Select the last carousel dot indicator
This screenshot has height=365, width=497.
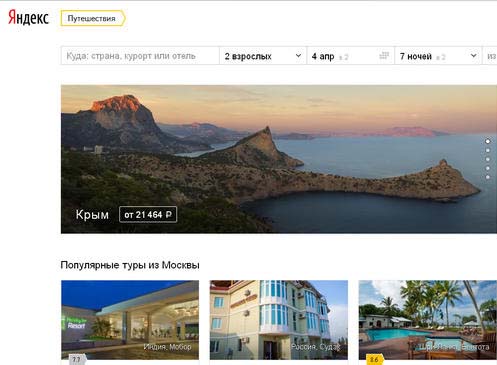[487, 177]
